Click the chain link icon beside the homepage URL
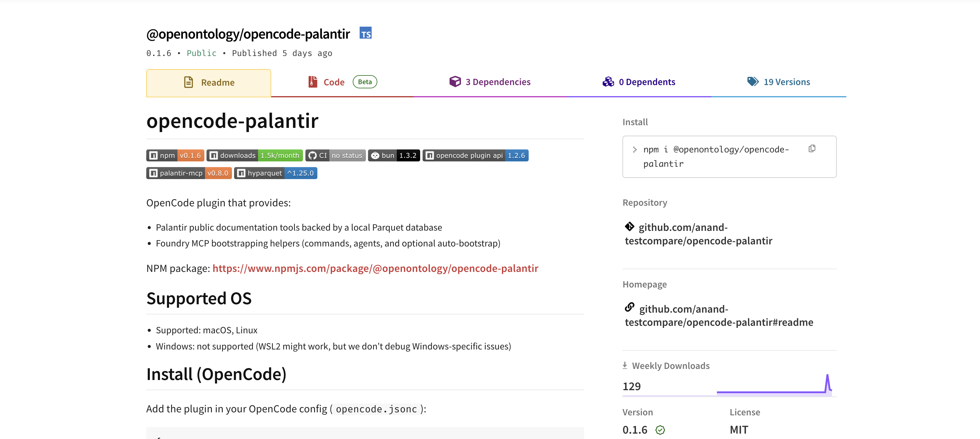Viewport: 980px width, 439px height. click(630, 308)
